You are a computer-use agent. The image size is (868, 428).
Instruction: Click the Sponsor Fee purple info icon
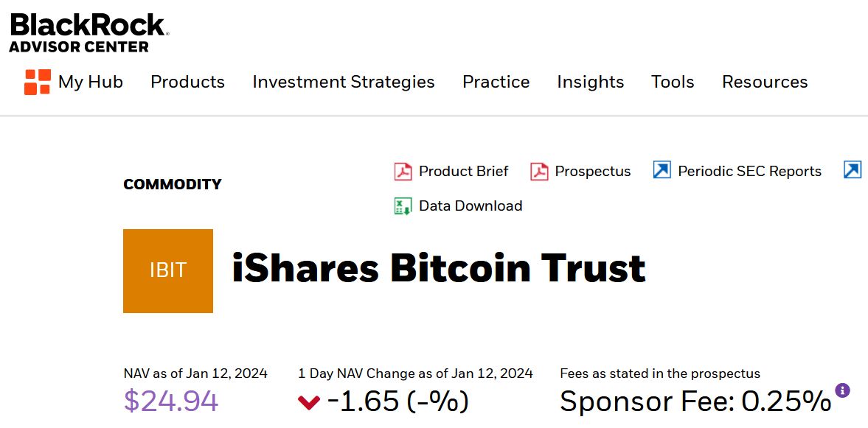pyautogui.click(x=842, y=390)
